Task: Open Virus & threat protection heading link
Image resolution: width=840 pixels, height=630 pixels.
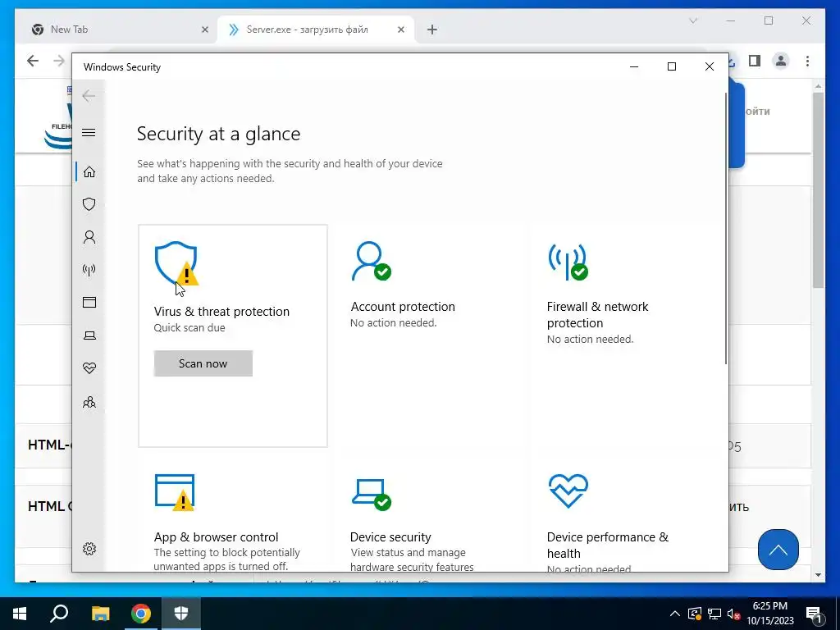Action: click(x=221, y=311)
